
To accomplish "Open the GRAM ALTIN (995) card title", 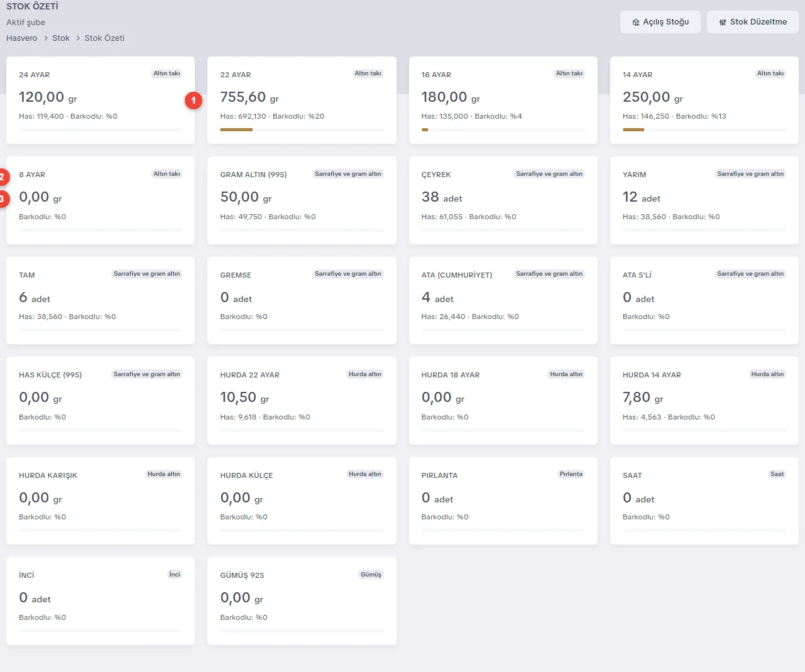I will click(x=253, y=175).
